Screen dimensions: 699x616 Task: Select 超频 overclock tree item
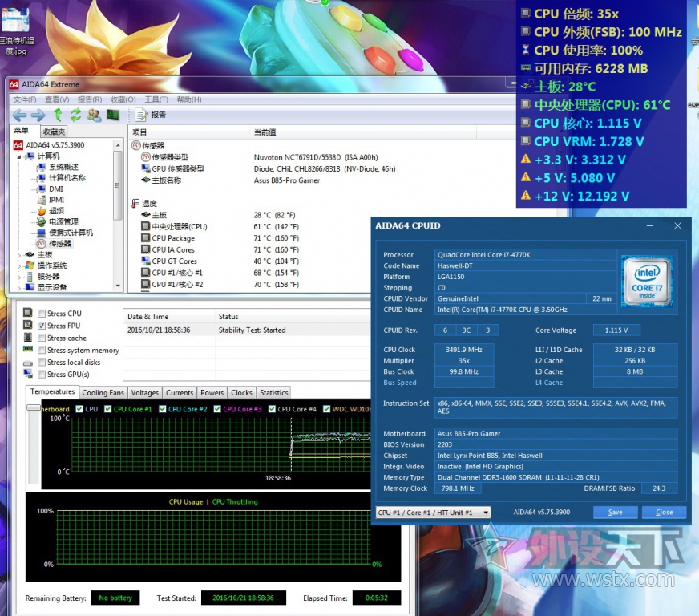click(56, 210)
